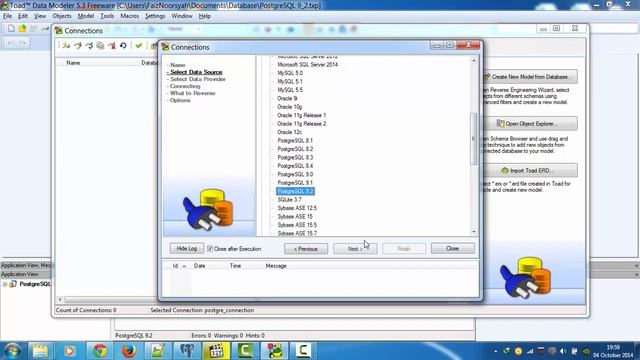Select Oracle 9i data source
The image size is (640, 360).
click(x=287, y=98)
